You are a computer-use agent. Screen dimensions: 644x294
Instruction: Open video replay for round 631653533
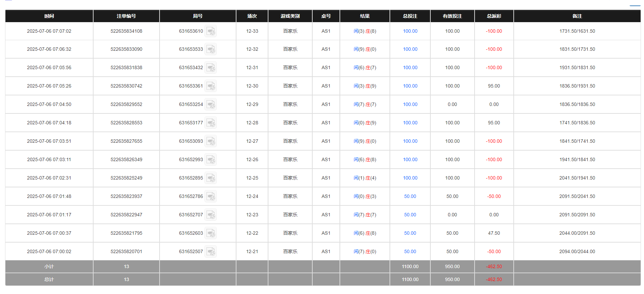(211, 49)
